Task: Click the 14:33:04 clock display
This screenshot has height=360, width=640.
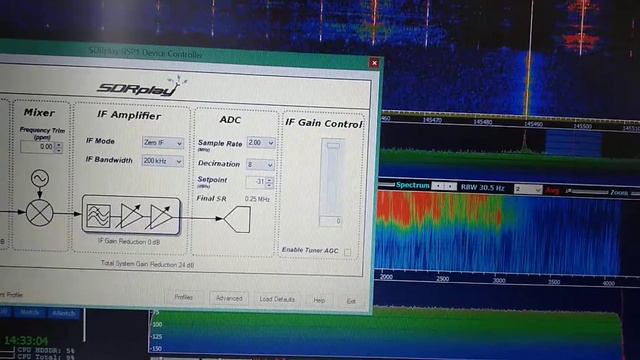Action: pyautogui.click(x=26, y=340)
